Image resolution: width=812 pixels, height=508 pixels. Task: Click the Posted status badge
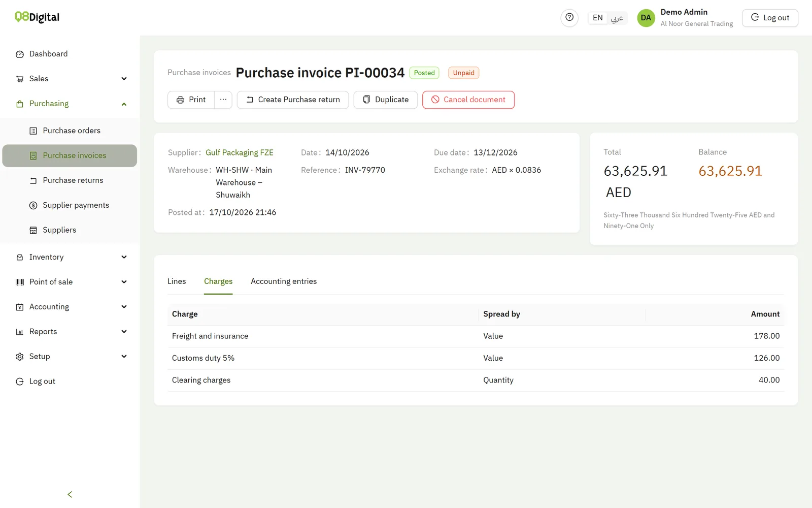click(x=424, y=73)
